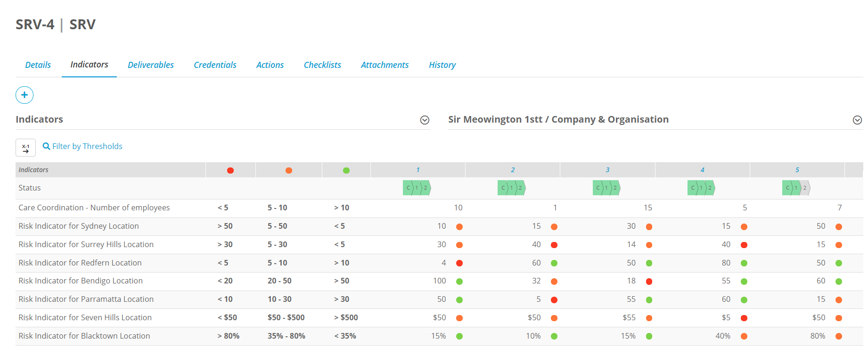
Task: Click the green threshold dot column header
Action: pyautogui.click(x=346, y=170)
